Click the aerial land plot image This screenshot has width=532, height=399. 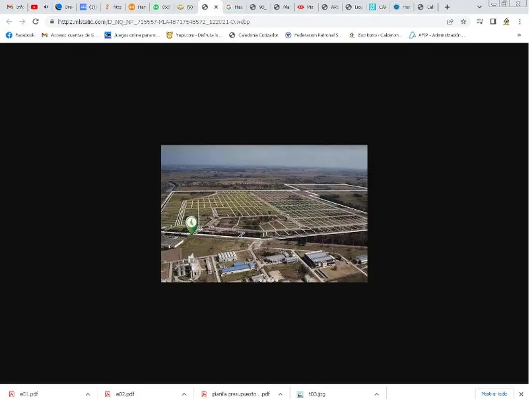pyautogui.click(x=264, y=214)
